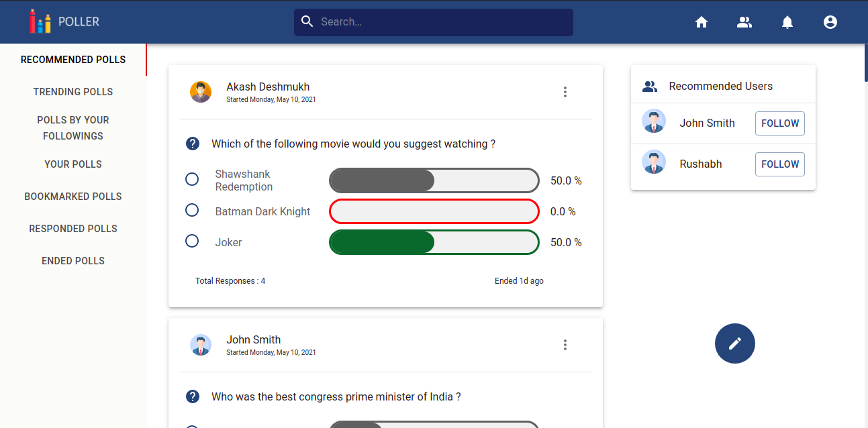Open Rushabh's name in Recommended Users
Image resolution: width=868 pixels, height=428 pixels.
coord(700,164)
